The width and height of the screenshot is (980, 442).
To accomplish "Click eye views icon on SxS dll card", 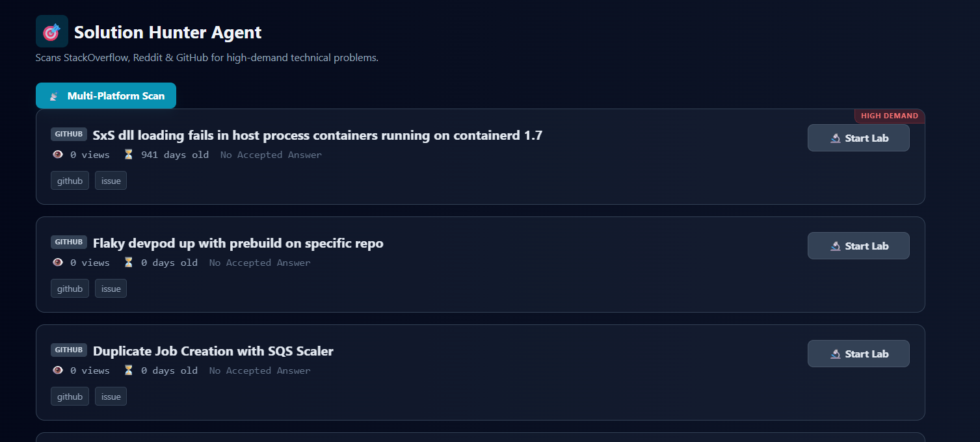I will pos(58,155).
